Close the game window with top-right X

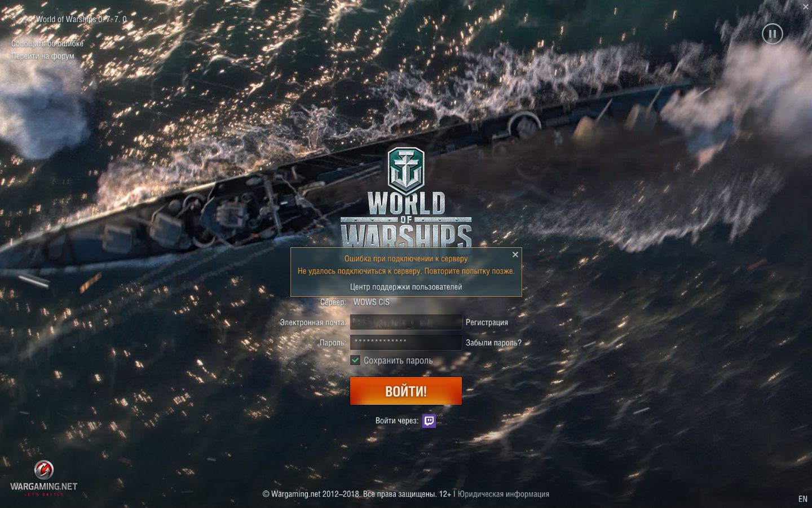click(x=806, y=6)
